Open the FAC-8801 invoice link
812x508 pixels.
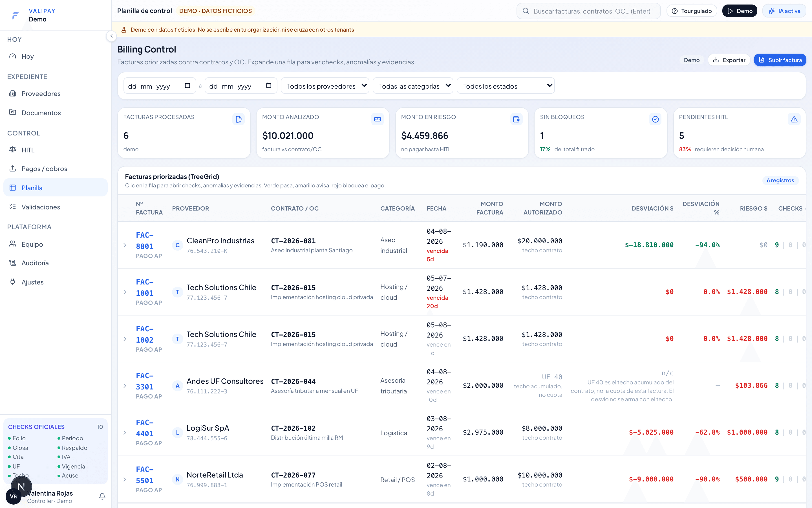(145, 240)
